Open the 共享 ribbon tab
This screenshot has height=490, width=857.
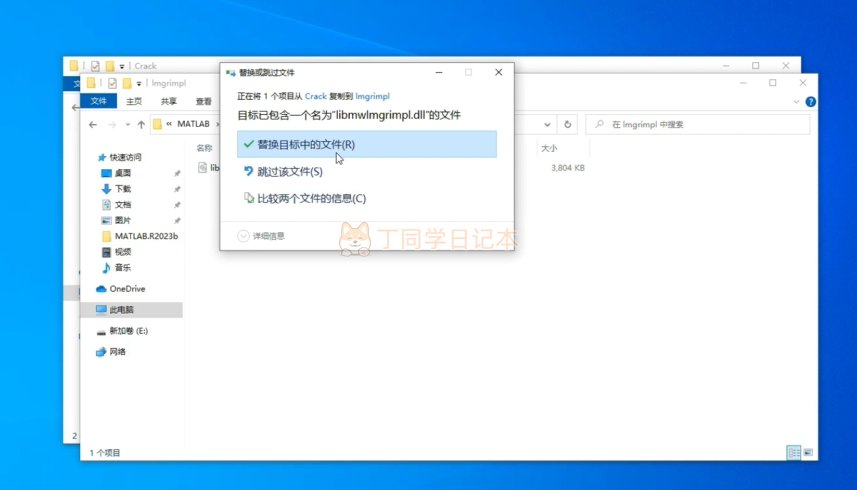pos(169,102)
